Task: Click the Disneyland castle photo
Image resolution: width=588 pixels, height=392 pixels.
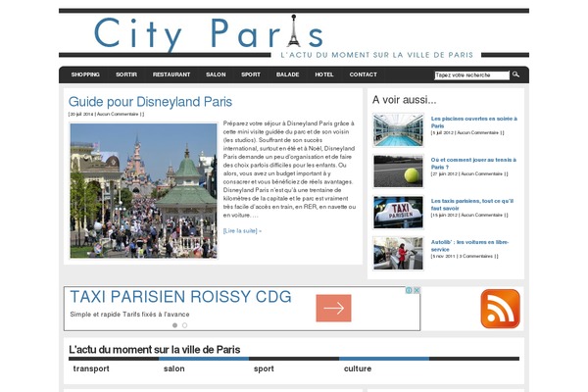Action: click(143, 190)
